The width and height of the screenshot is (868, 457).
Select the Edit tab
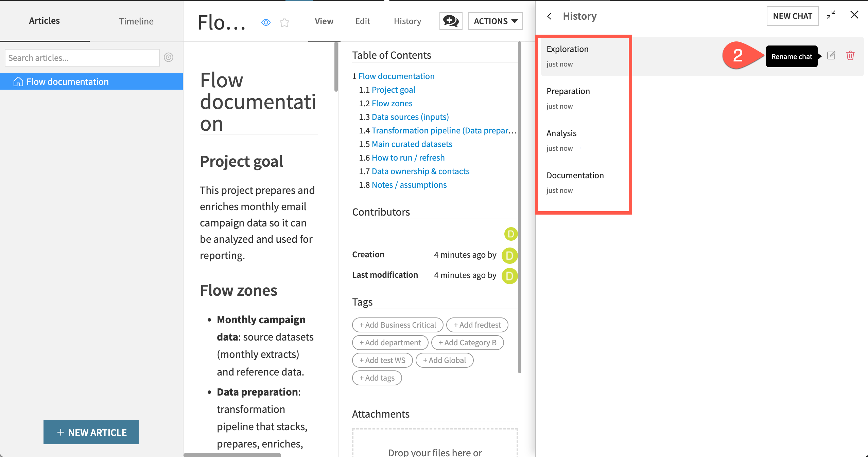(362, 21)
